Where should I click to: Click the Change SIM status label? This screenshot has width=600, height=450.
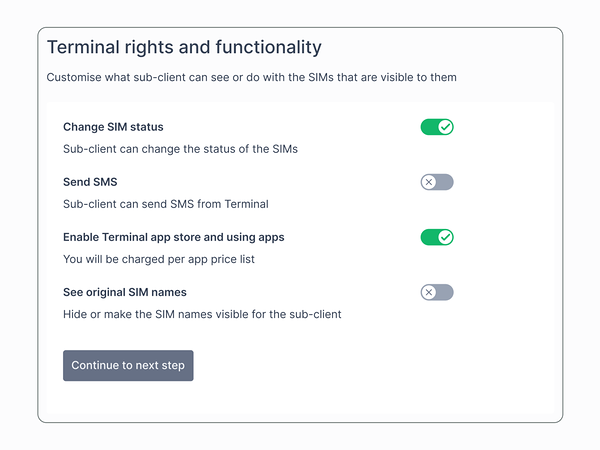pos(113,127)
